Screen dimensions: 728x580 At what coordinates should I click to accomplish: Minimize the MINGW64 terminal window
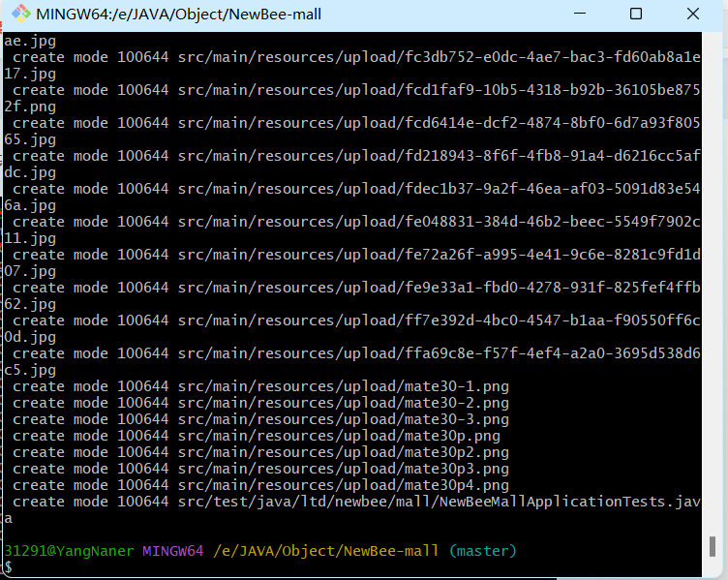tap(580, 15)
